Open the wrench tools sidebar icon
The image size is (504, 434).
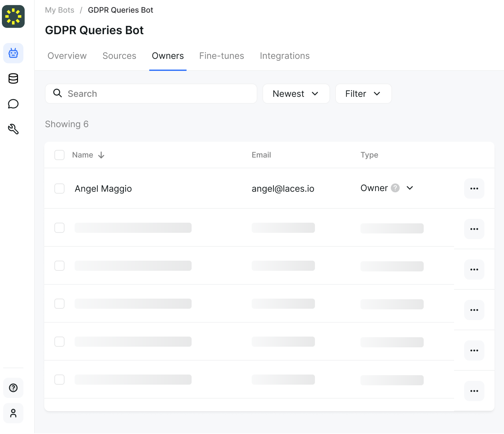[13, 129]
